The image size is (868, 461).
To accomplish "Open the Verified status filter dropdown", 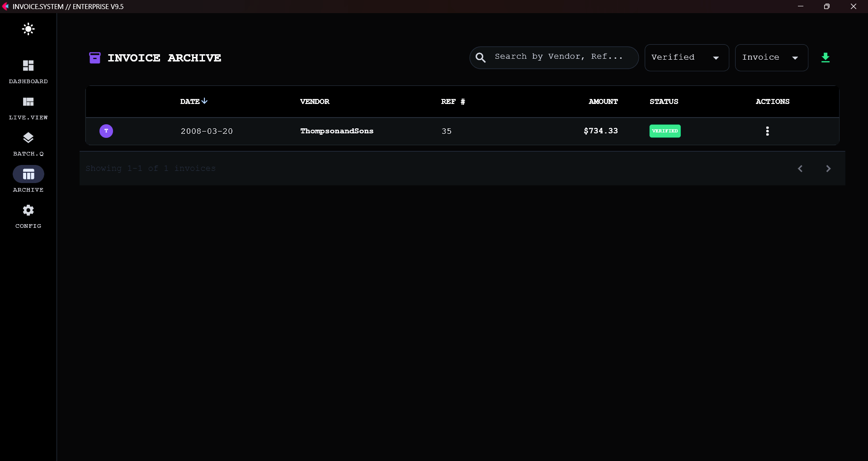I will click(686, 57).
